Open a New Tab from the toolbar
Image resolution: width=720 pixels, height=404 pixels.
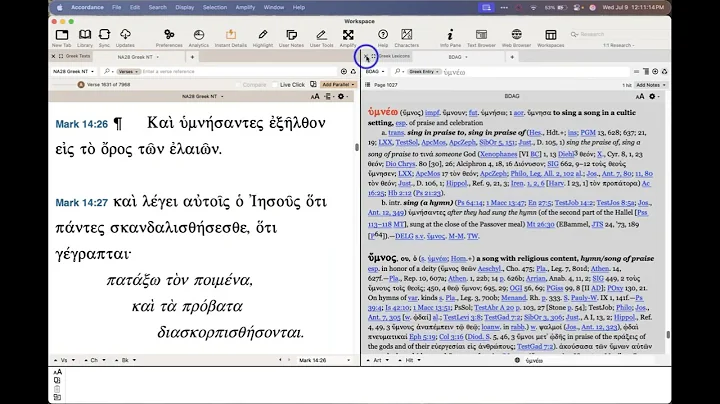pyautogui.click(x=62, y=38)
